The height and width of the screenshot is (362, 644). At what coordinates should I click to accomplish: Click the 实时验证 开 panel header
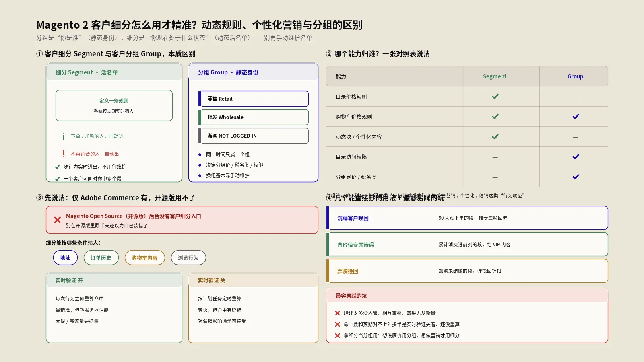click(114, 280)
